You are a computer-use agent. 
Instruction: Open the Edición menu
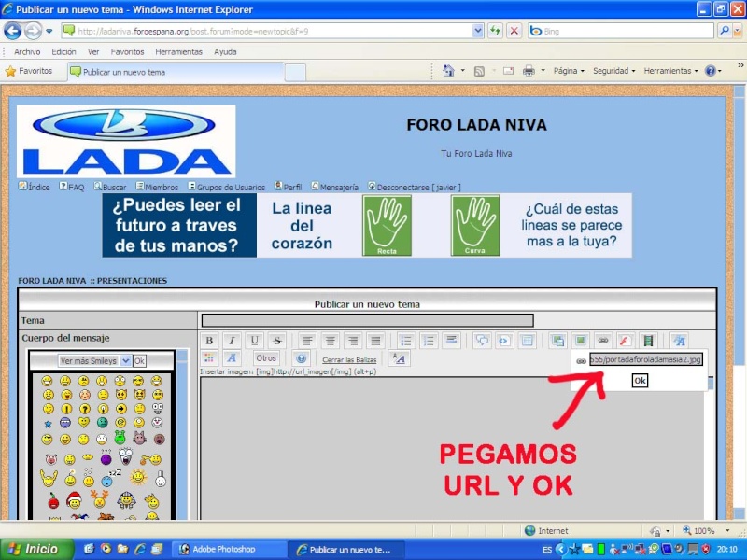(63, 52)
